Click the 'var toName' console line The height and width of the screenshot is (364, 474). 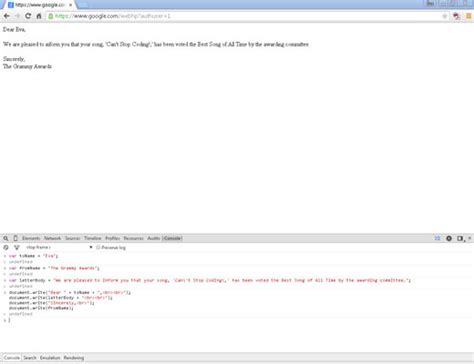point(33,256)
